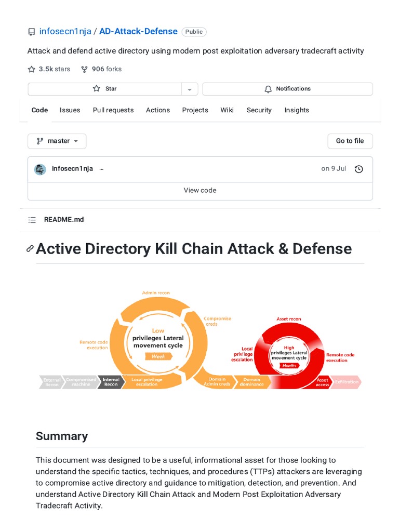
Task: Click the git branch icon on master button
Action: (x=40, y=141)
